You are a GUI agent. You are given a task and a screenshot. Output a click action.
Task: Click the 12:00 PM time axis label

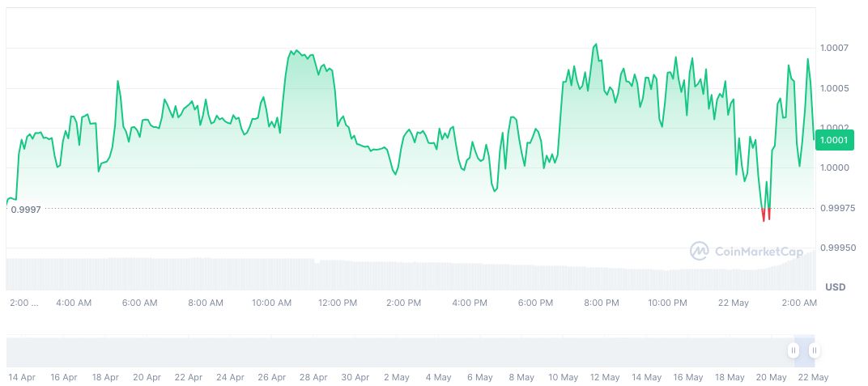pyautogui.click(x=338, y=303)
